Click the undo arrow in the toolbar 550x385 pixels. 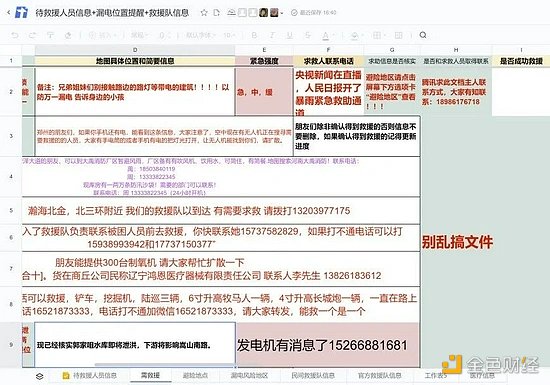pos(15,35)
